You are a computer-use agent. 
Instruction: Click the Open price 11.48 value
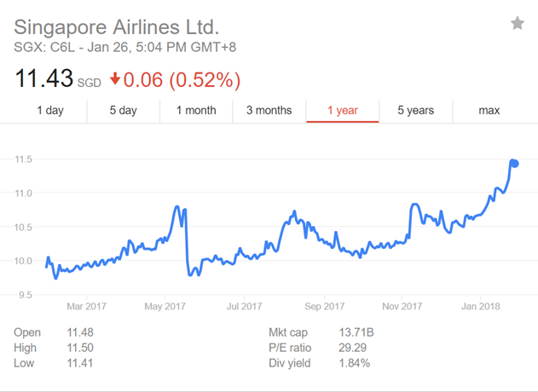point(80,332)
